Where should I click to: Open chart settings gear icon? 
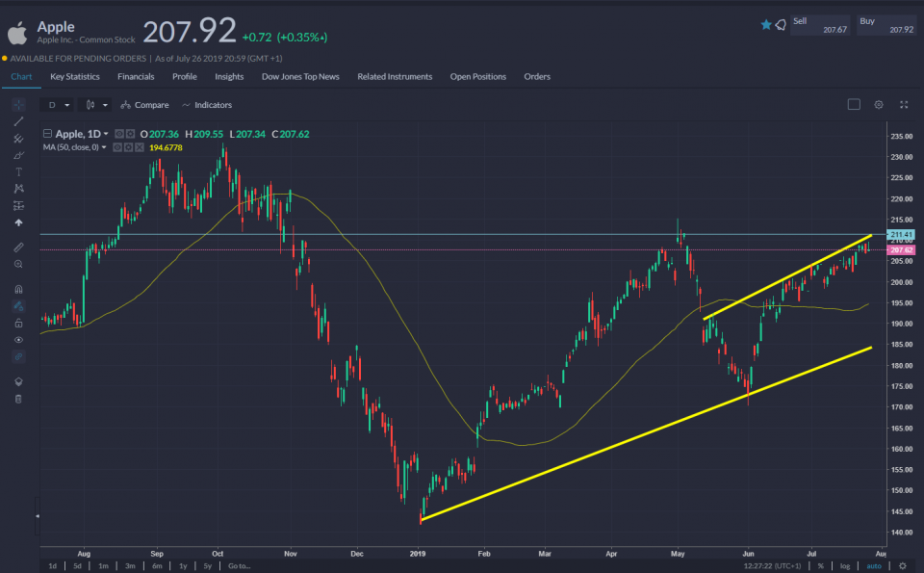point(878,105)
